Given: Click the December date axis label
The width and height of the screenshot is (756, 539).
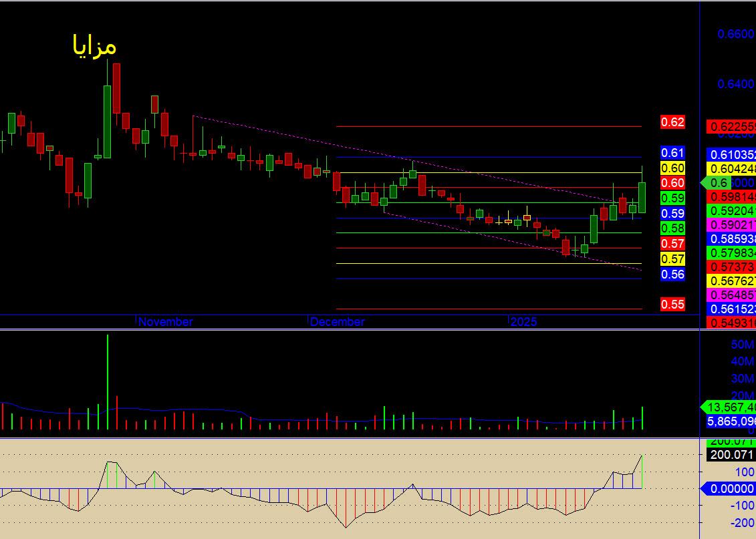Looking at the screenshot, I should (338, 322).
